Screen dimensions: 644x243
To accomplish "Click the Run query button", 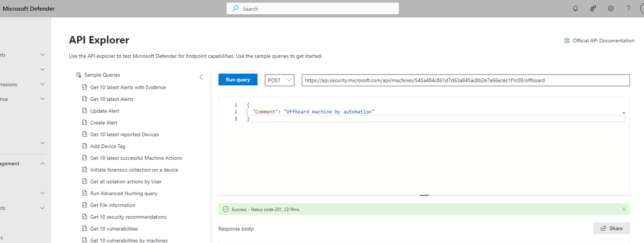I will [x=238, y=79].
